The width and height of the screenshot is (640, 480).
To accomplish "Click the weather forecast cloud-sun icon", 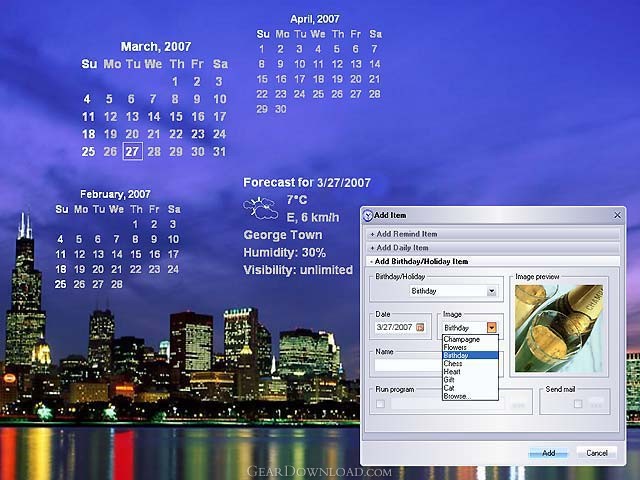I will point(260,209).
